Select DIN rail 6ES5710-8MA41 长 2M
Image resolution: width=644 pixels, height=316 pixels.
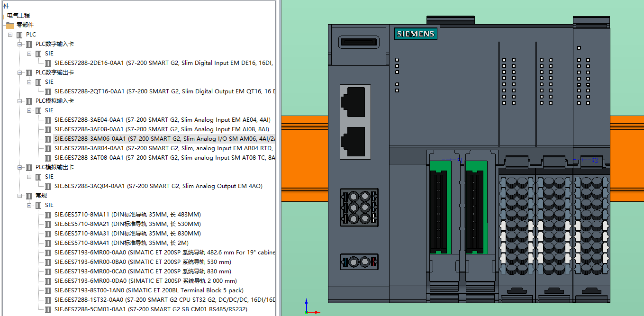pos(121,243)
